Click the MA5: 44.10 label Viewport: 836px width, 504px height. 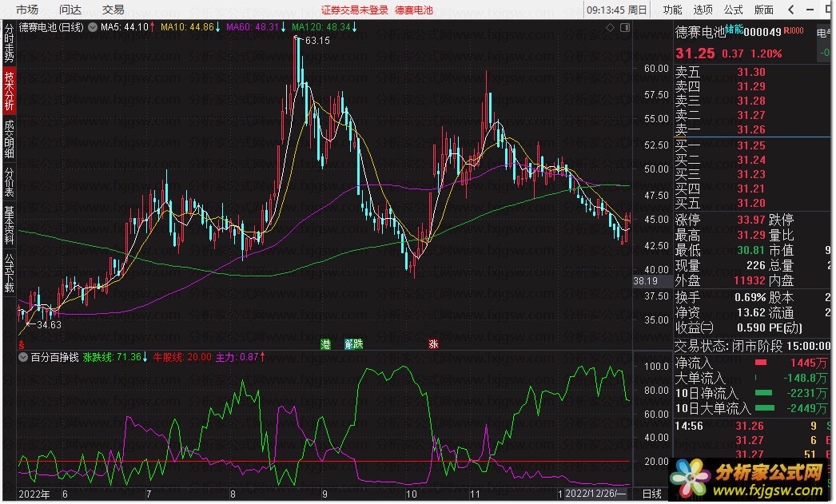point(127,26)
